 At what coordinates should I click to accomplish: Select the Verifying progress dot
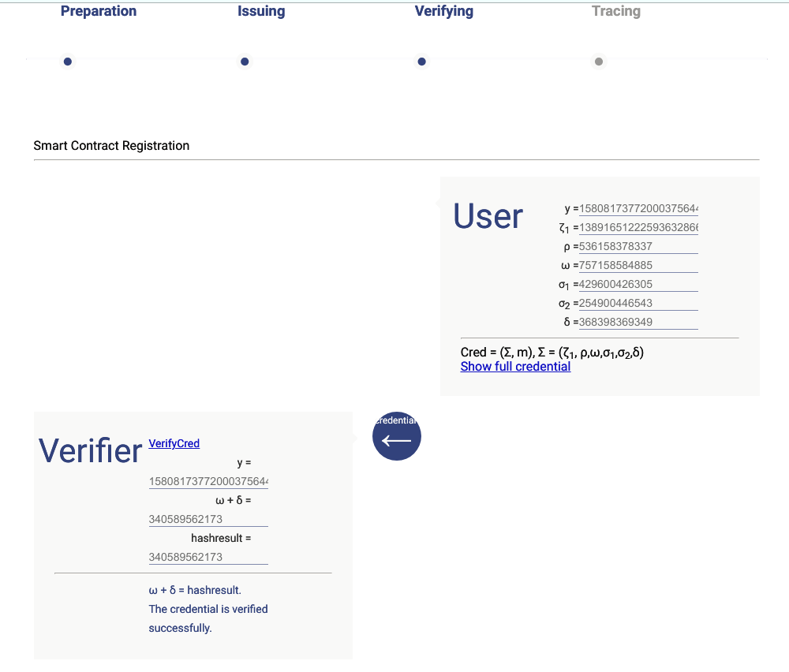point(422,61)
